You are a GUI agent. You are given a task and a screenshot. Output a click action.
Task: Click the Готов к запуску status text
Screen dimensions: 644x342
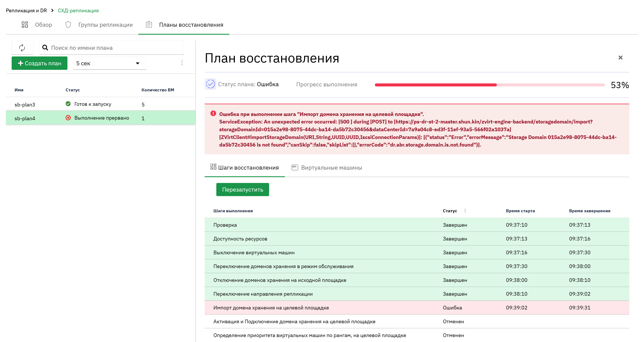93,104
